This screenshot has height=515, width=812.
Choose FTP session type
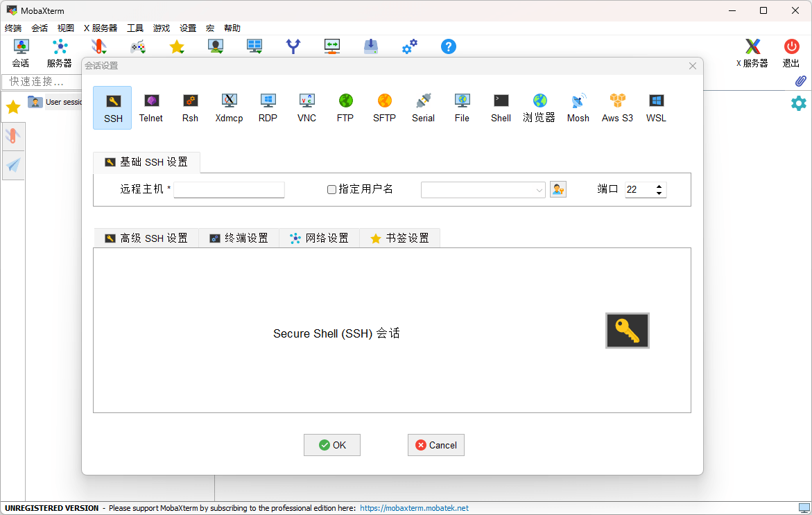coord(345,107)
